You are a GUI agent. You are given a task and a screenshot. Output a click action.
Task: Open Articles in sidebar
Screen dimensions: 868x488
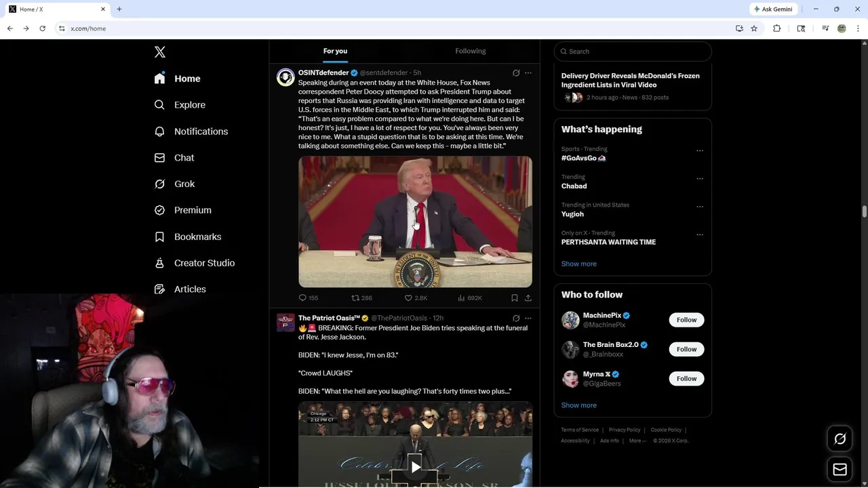(180, 289)
